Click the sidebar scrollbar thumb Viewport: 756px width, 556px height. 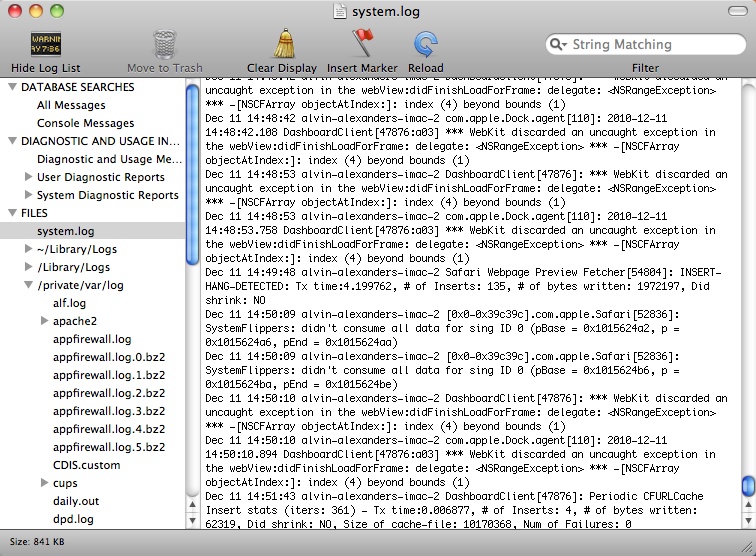tap(192, 174)
